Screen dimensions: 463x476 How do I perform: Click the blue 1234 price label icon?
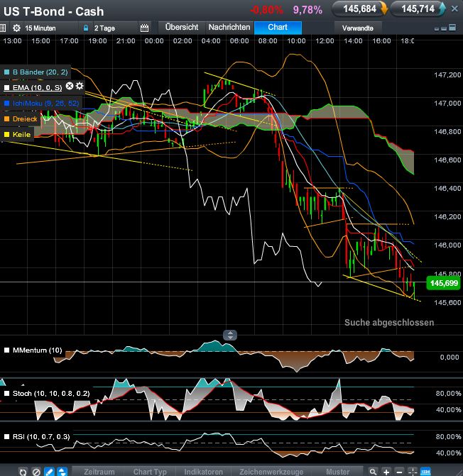(425, 472)
